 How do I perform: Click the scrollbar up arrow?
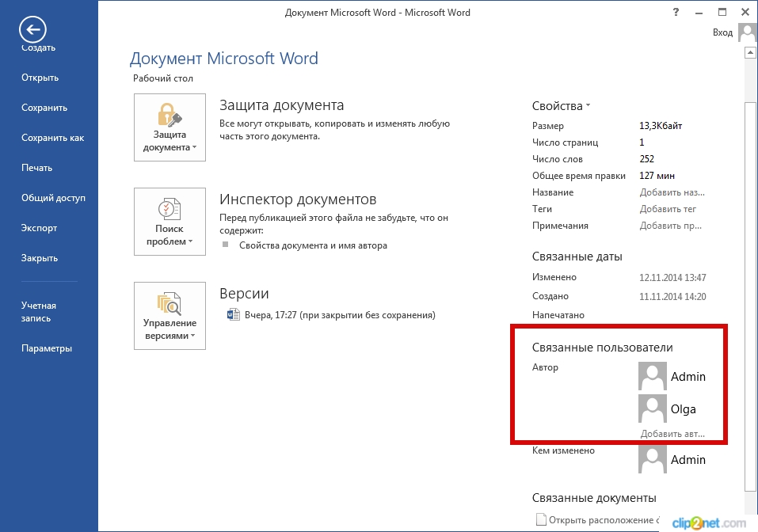point(750,52)
